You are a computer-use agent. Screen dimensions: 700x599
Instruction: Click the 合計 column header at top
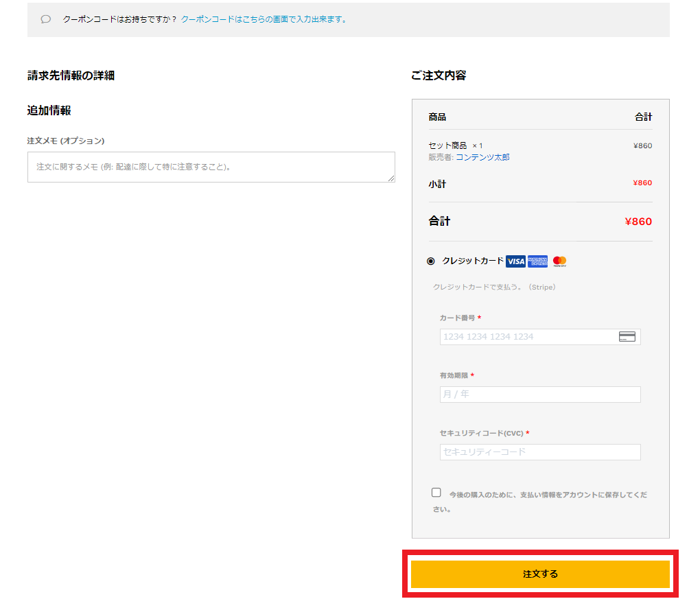[x=643, y=117]
